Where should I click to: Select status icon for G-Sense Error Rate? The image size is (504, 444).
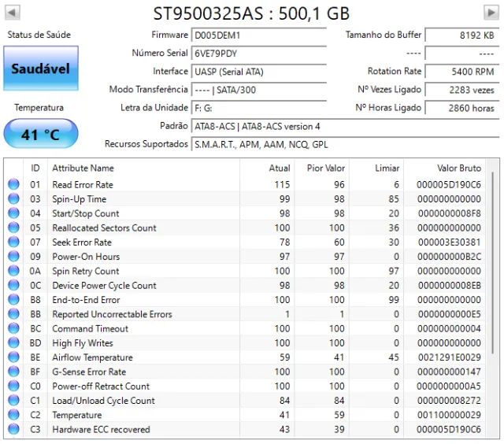[x=13, y=372]
